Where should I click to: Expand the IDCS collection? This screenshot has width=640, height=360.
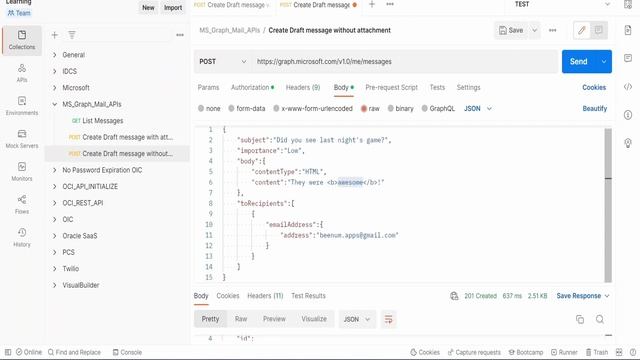[x=54, y=71]
